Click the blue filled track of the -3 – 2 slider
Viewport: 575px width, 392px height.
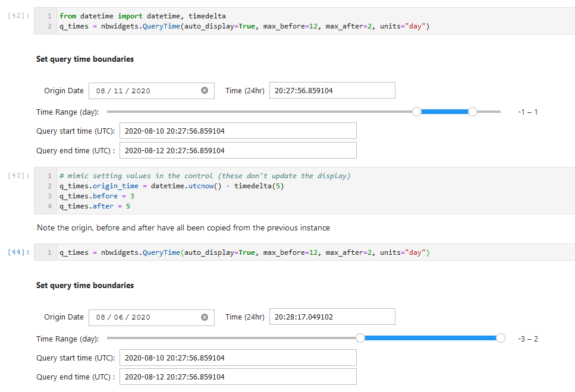pos(431,338)
